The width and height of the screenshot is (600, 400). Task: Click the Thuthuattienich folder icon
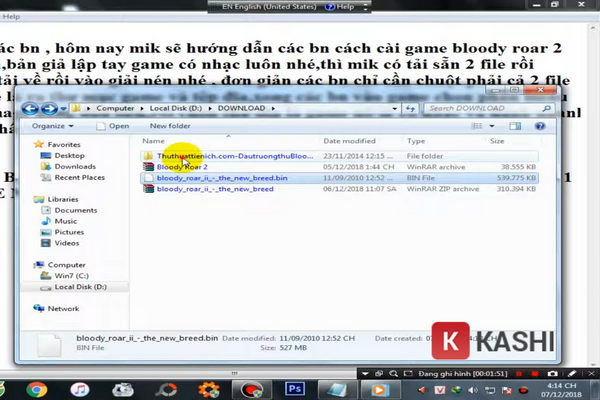pos(148,156)
